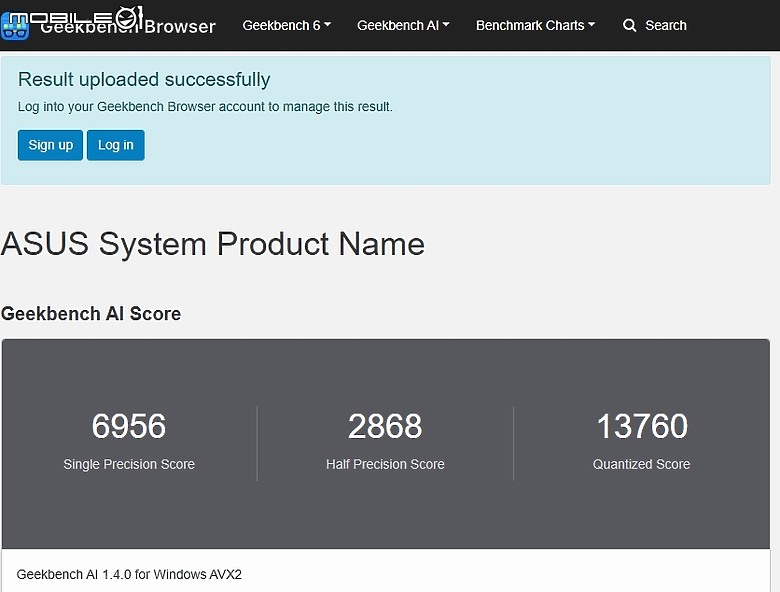This screenshot has height=592, width=780.
Task: Click the Half Precision Score label
Action: [x=385, y=464]
